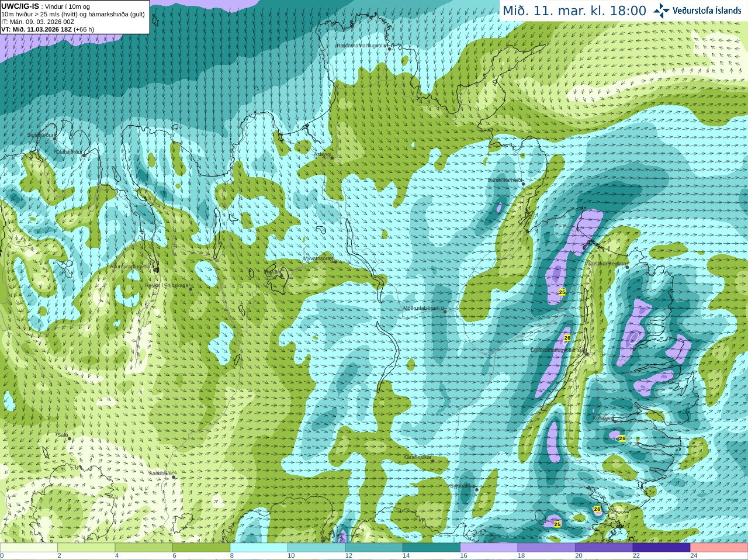This screenshot has width=748, height=560.
Task: Select the 16–18 m/s legend color swatch
Action: (x=489, y=548)
